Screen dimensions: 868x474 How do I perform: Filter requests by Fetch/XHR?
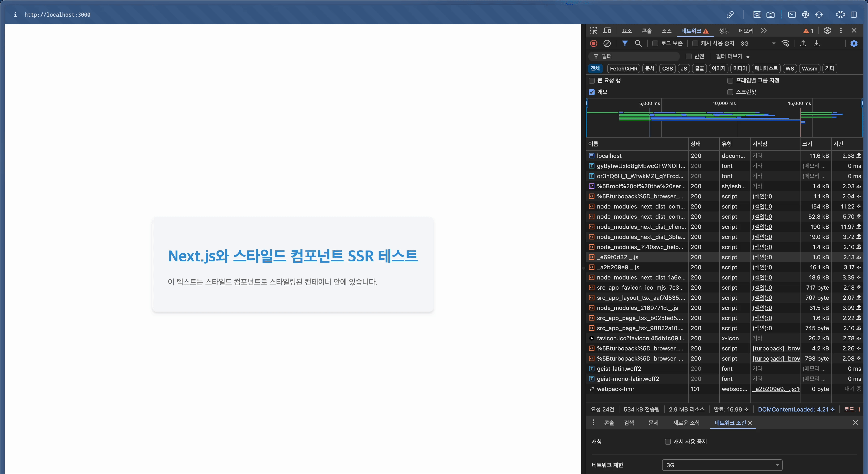tap(623, 69)
